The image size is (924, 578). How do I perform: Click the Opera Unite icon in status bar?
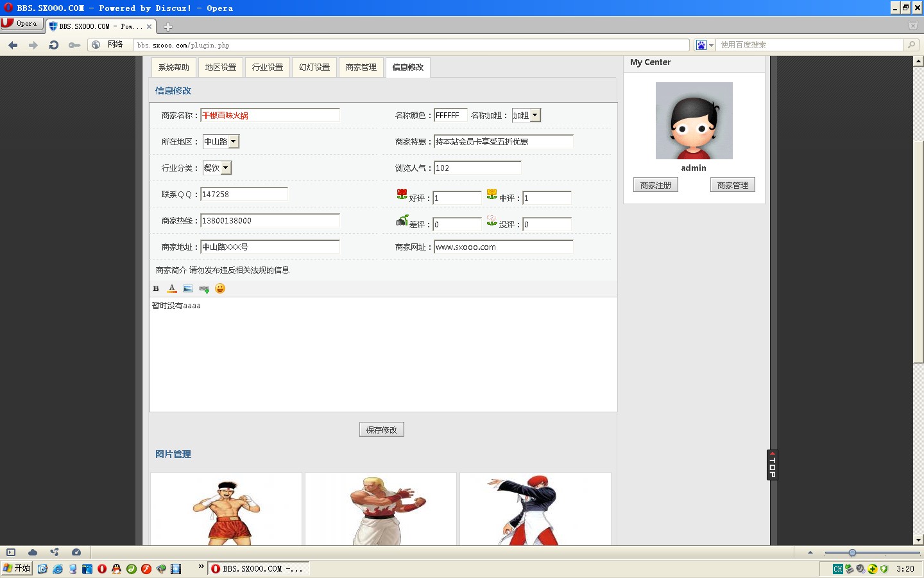(55, 552)
